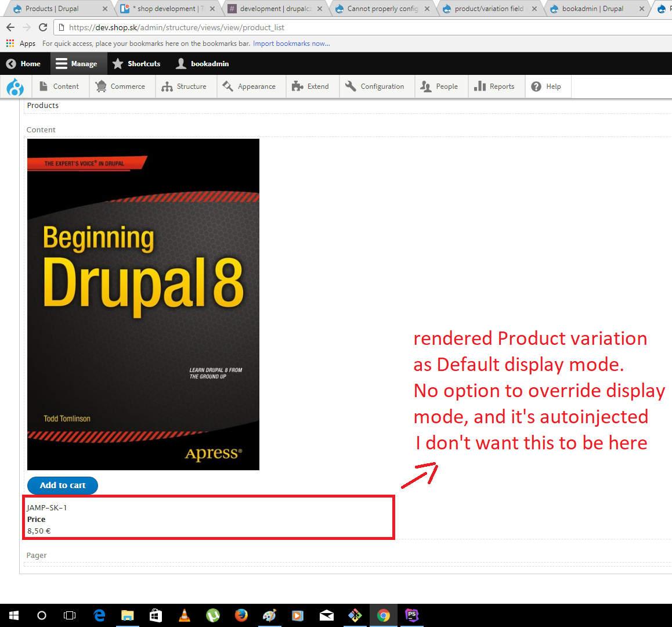Open the Structure admin section
This screenshot has height=627, width=672.
pos(186,86)
